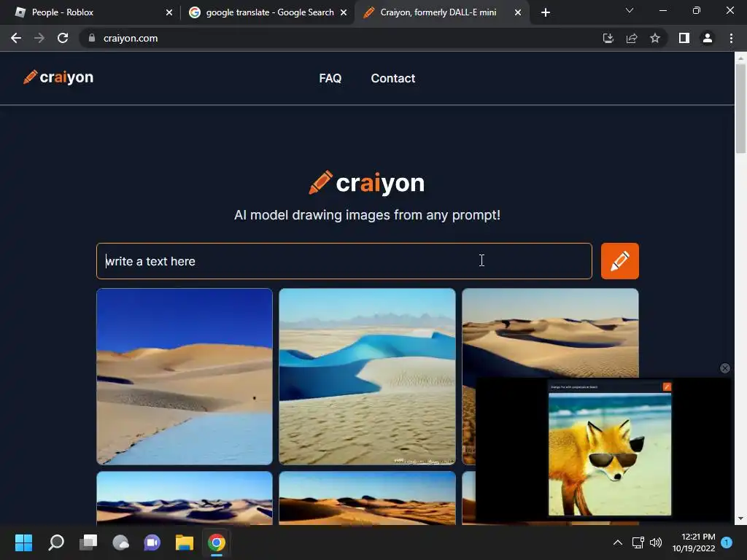Open blue-sky desert dune image
The width and height of the screenshot is (747, 560).
point(185,376)
